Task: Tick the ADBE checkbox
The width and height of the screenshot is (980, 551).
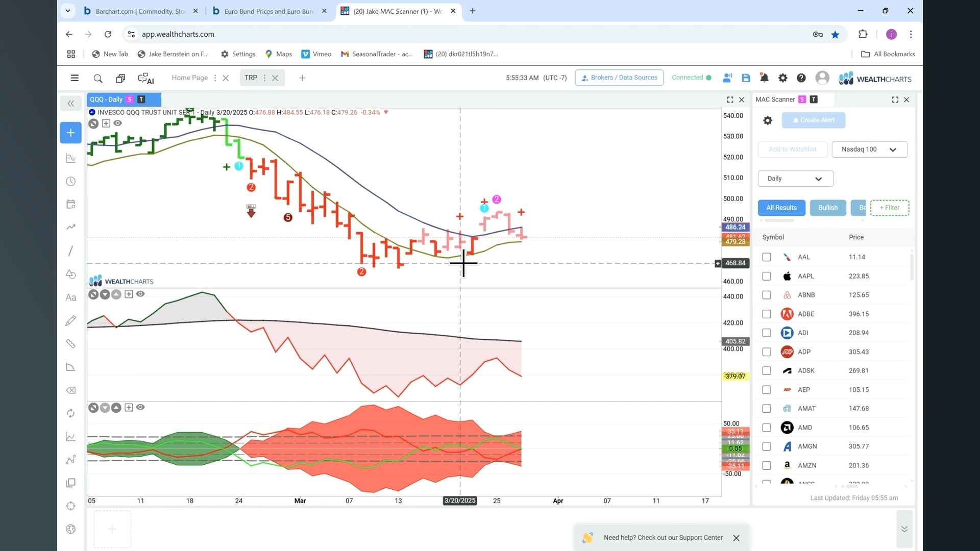Action: point(767,314)
